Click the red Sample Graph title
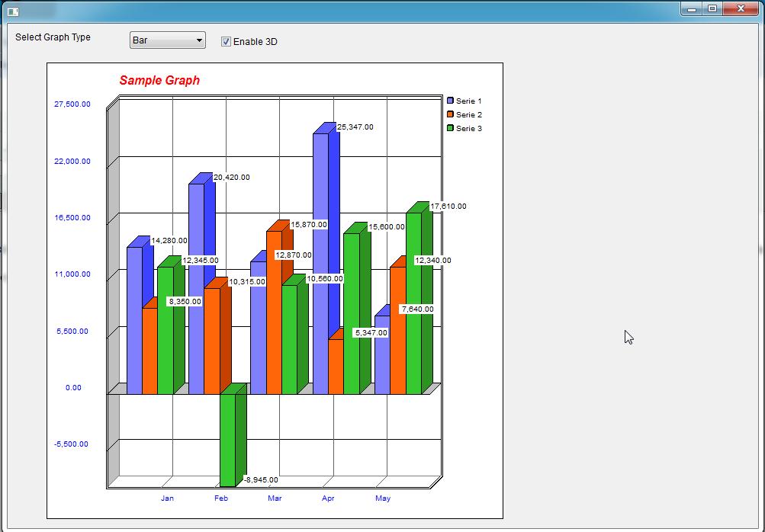Image resolution: width=765 pixels, height=532 pixels. coord(159,81)
